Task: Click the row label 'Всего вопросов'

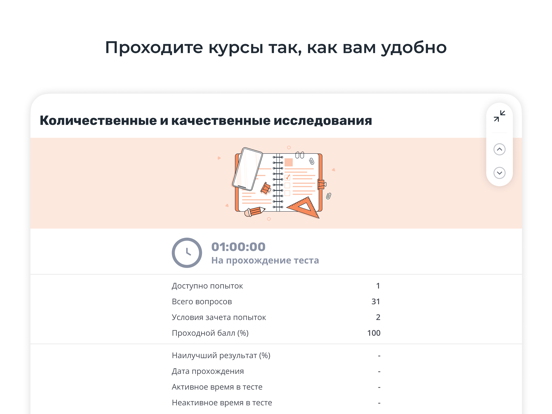Action: point(202,302)
